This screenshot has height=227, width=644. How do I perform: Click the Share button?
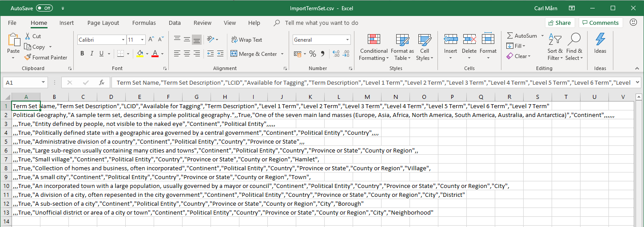(560, 23)
